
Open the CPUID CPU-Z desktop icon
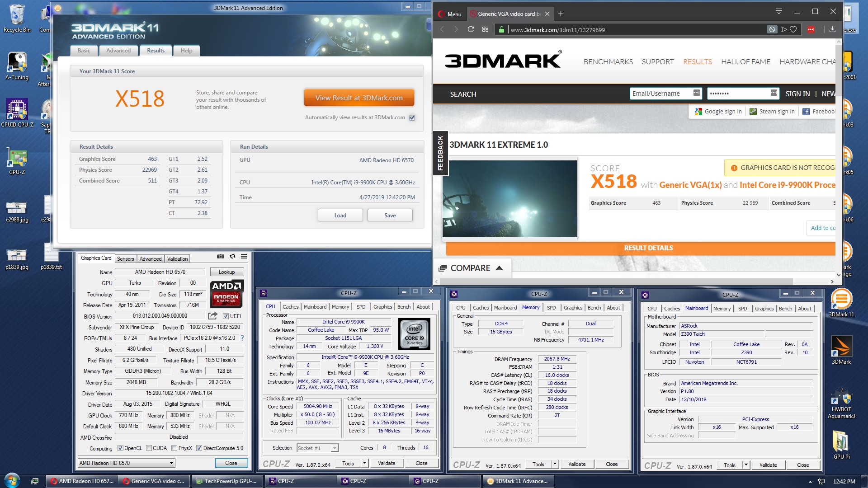[17, 113]
